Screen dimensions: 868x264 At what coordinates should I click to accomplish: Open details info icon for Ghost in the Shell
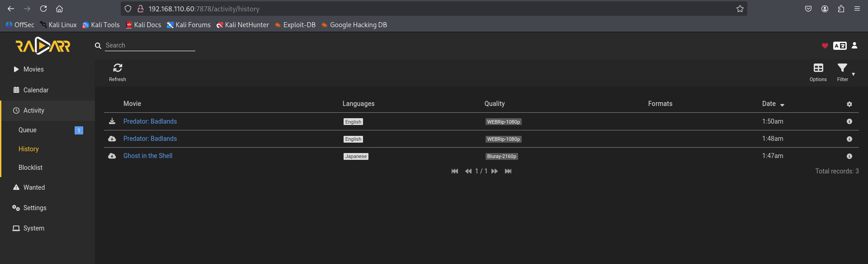click(x=849, y=156)
